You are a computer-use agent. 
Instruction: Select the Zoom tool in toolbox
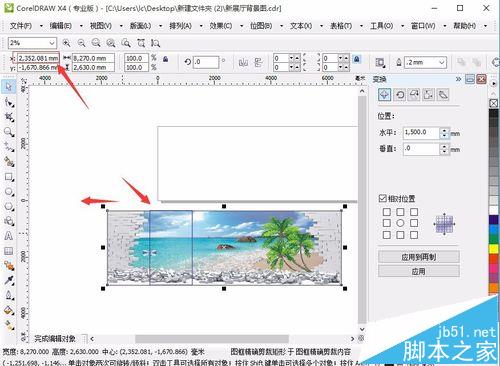[9, 132]
